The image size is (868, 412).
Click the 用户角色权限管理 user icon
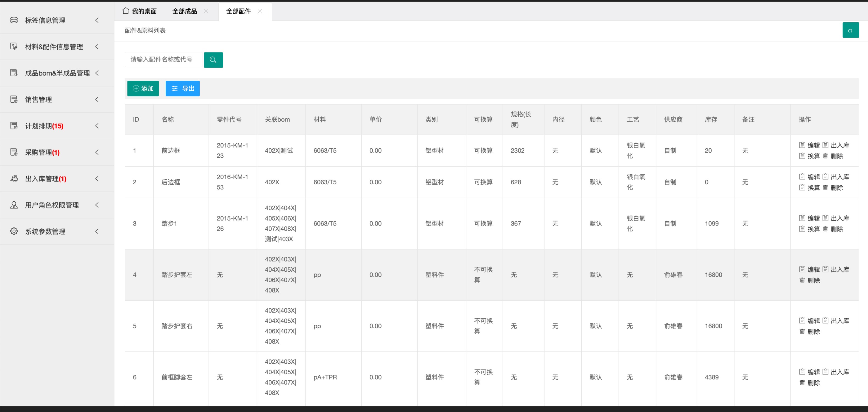pos(14,205)
